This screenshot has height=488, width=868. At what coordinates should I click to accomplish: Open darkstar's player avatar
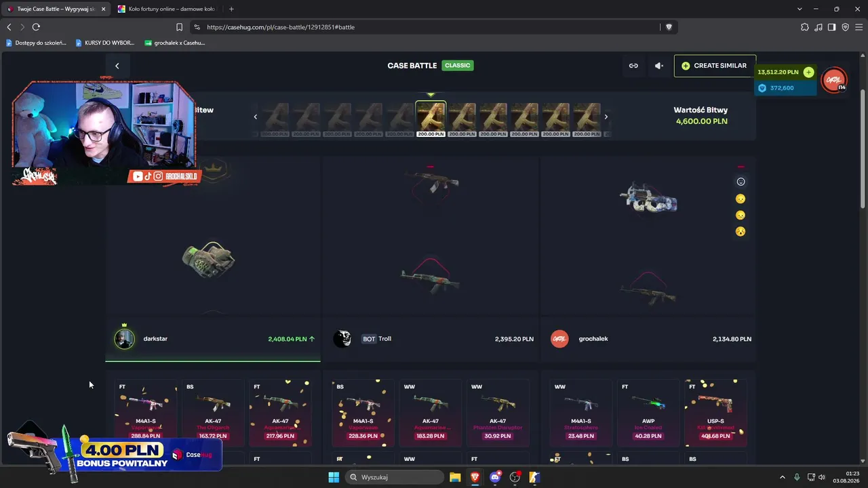(x=124, y=339)
